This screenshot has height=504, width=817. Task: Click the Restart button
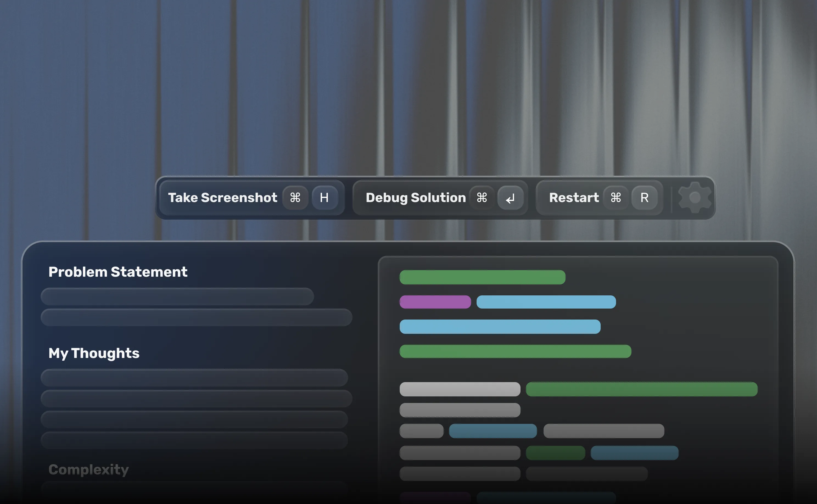tap(599, 198)
